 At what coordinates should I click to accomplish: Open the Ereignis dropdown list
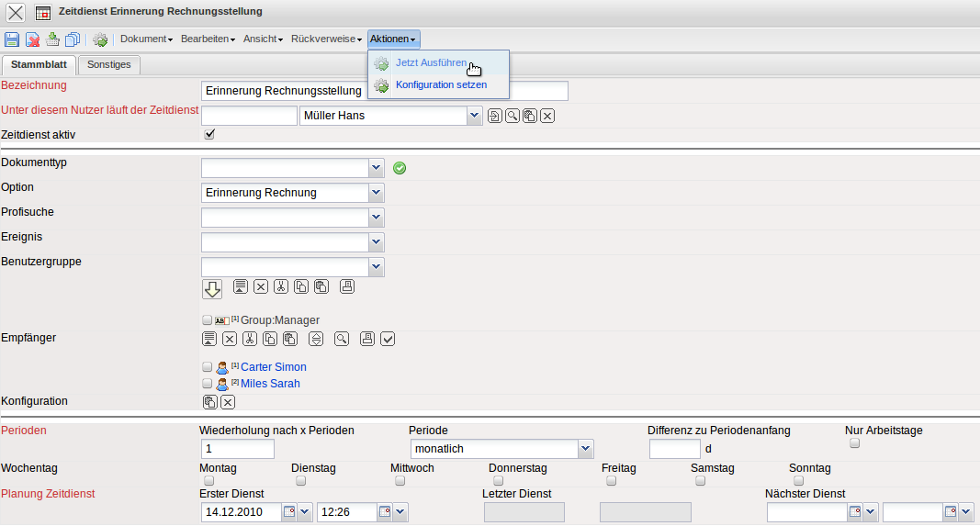[376, 241]
